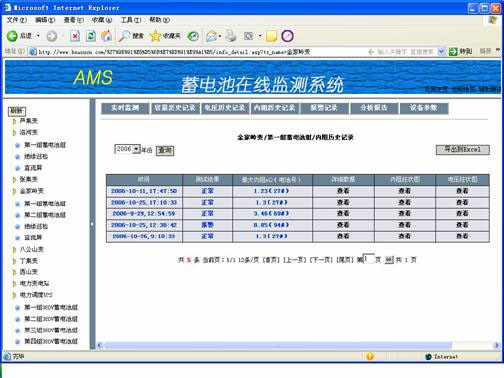
Task: Click the Print toolbar icon
Action: pyautogui.click(x=231, y=36)
